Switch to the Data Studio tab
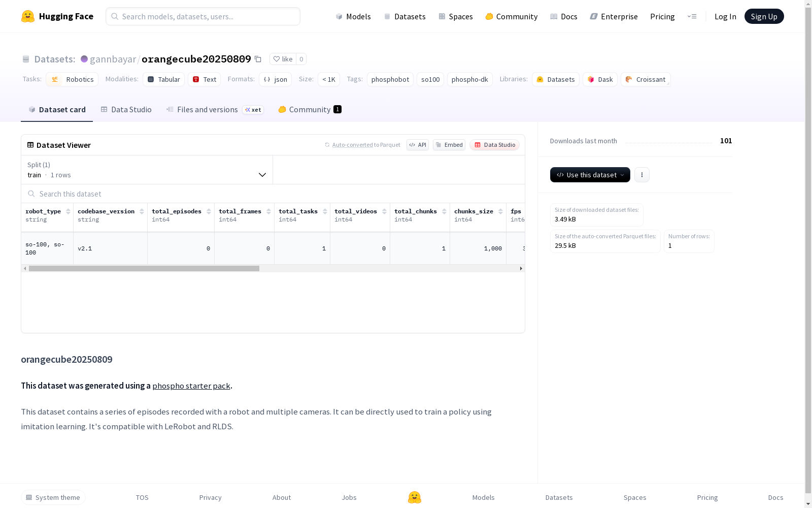Screen dimensions: 812x508 point(126,109)
